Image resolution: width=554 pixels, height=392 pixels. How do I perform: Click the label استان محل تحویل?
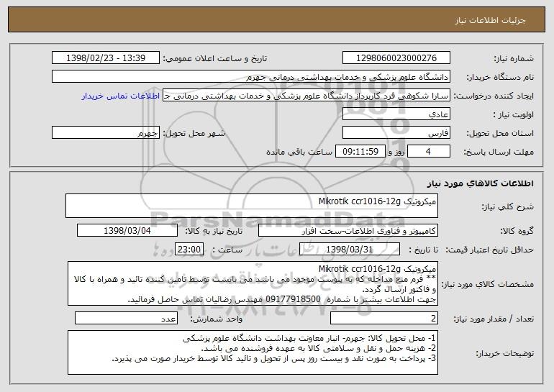pos(500,134)
